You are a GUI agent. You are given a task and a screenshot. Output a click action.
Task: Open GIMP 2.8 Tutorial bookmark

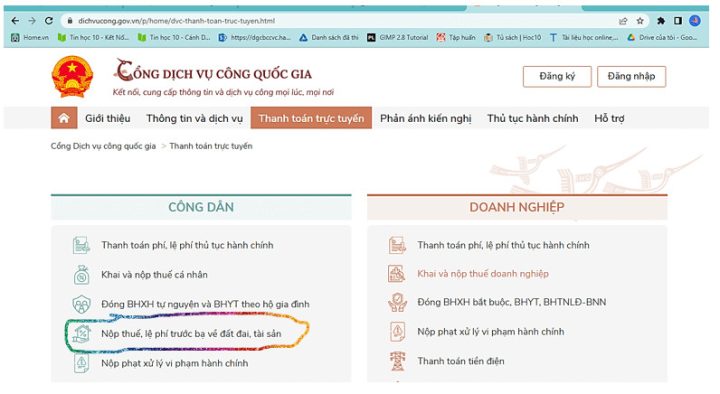(x=398, y=38)
